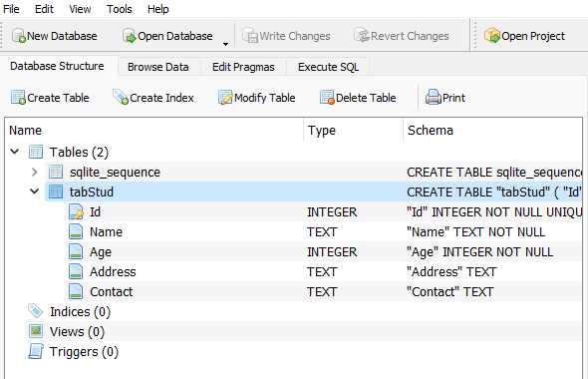
Task: Click the Contact field icon
Action: click(x=76, y=291)
